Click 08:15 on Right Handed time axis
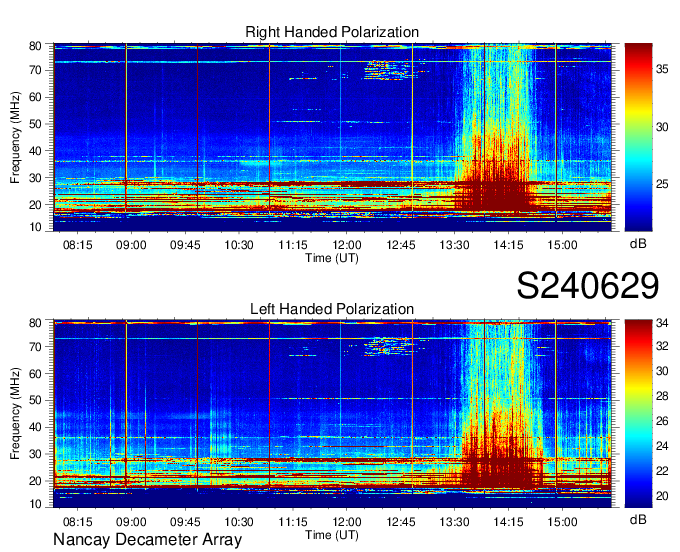 pyautogui.click(x=78, y=245)
